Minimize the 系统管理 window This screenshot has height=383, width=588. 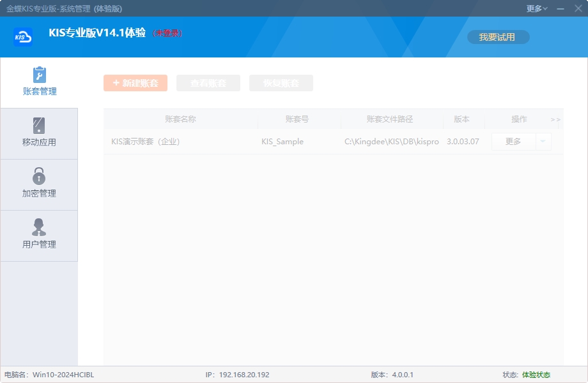(x=561, y=8)
